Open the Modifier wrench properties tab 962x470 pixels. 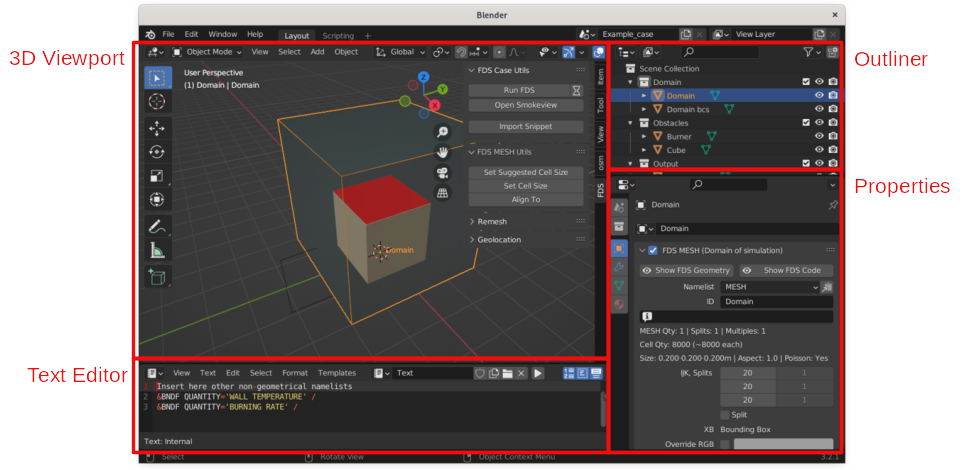(x=619, y=268)
